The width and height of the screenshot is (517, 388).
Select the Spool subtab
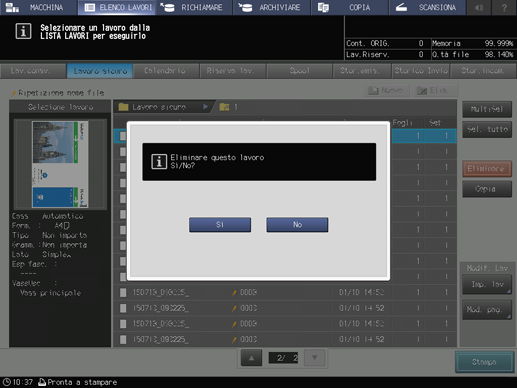coord(299,71)
